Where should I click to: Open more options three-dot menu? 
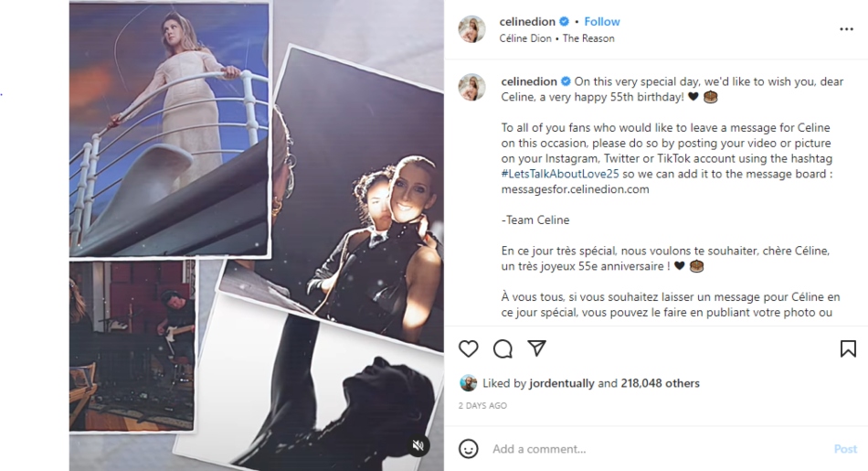[846, 29]
